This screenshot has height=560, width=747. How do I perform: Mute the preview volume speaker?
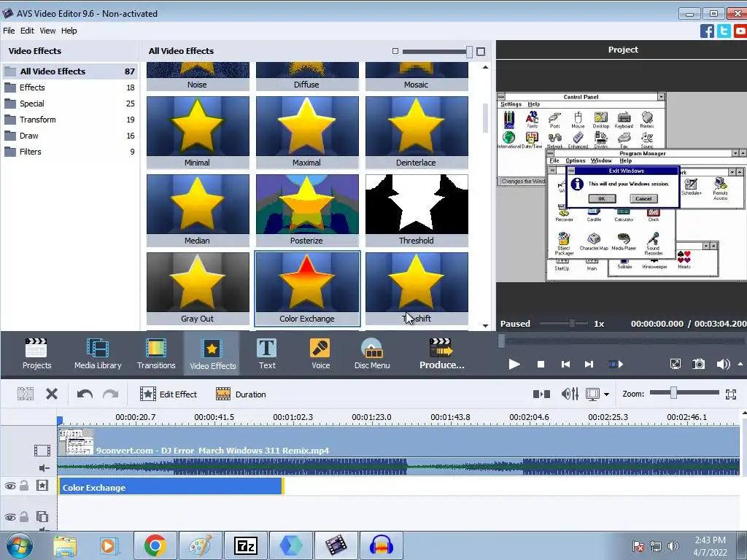coord(723,365)
